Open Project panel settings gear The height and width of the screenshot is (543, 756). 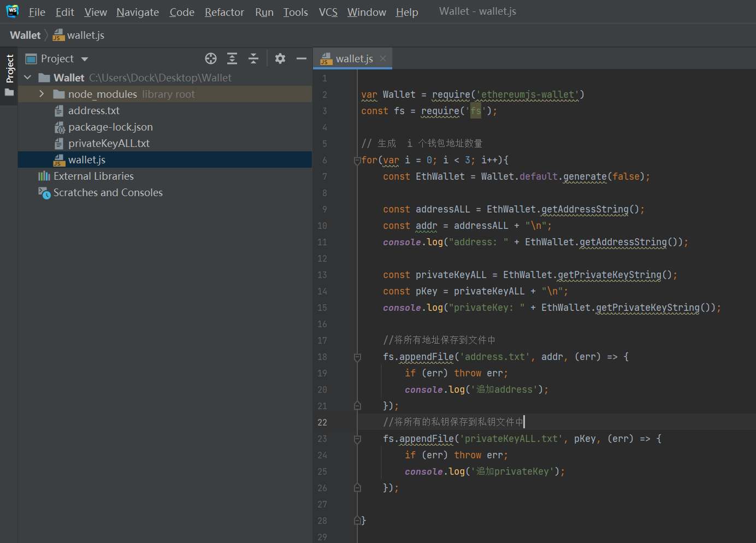pyautogui.click(x=280, y=58)
